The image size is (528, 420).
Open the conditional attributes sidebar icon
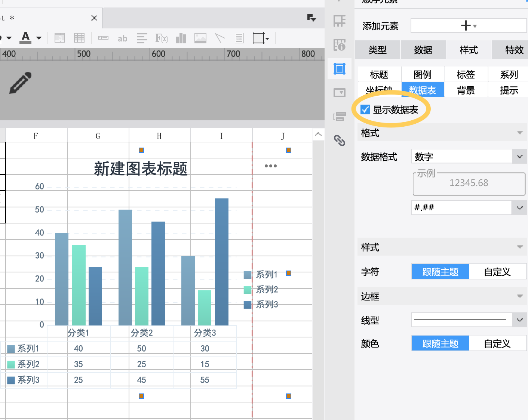pyautogui.click(x=340, y=117)
